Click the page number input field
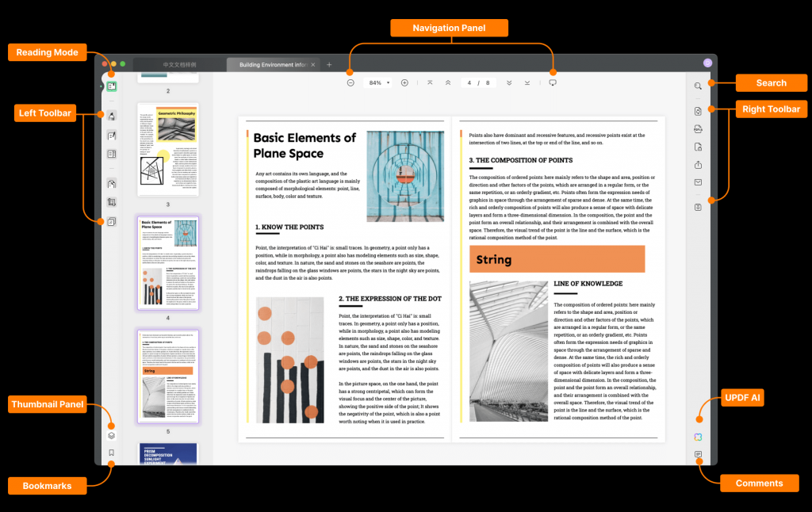The image size is (812, 512). click(x=469, y=83)
